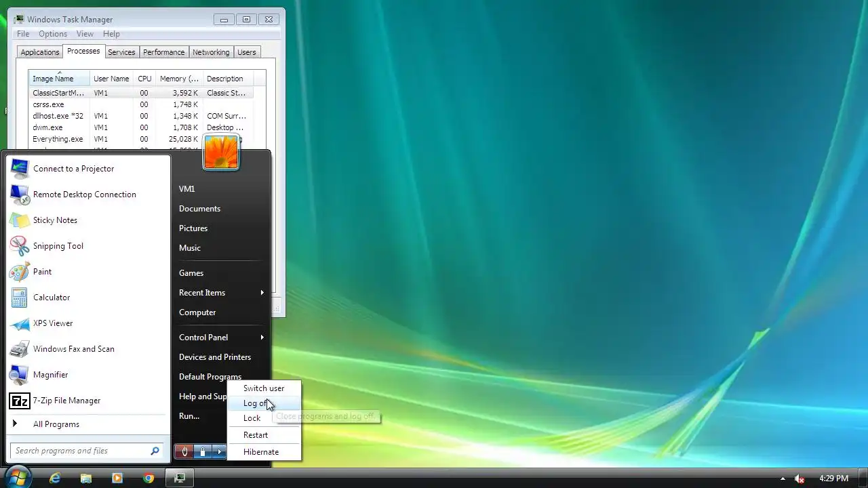Click shutdown options arrow button

coord(219,451)
